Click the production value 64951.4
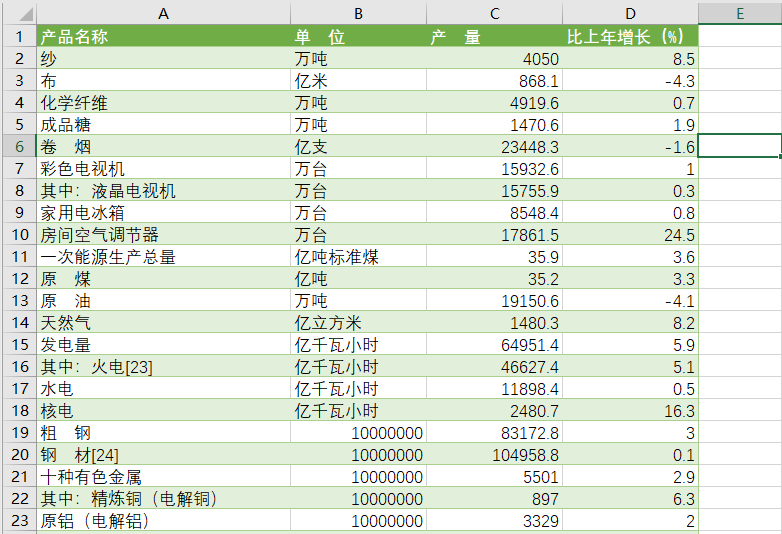Image resolution: width=782 pixels, height=534 pixels. pos(495,345)
